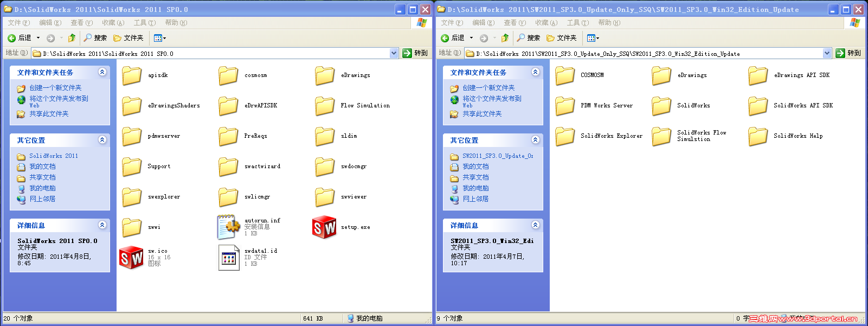Screen dimensions: 868x326
Task: Select the autorun.inf file icon
Action: tap(228, 227)
